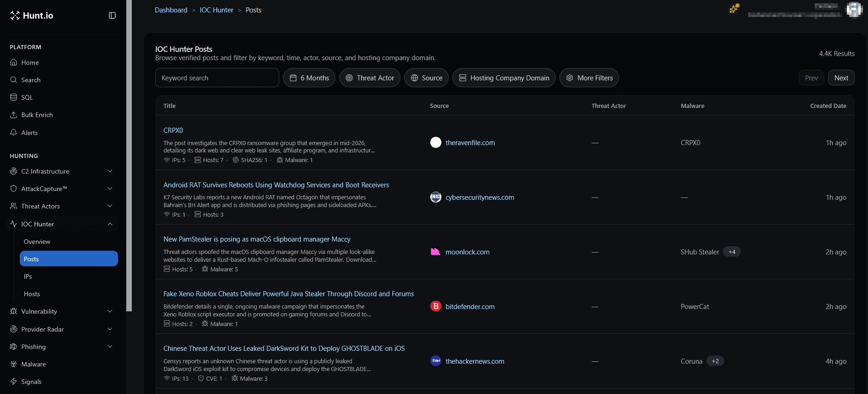Focus the Keyword search field
868x394 pixels.
[217, 78]
